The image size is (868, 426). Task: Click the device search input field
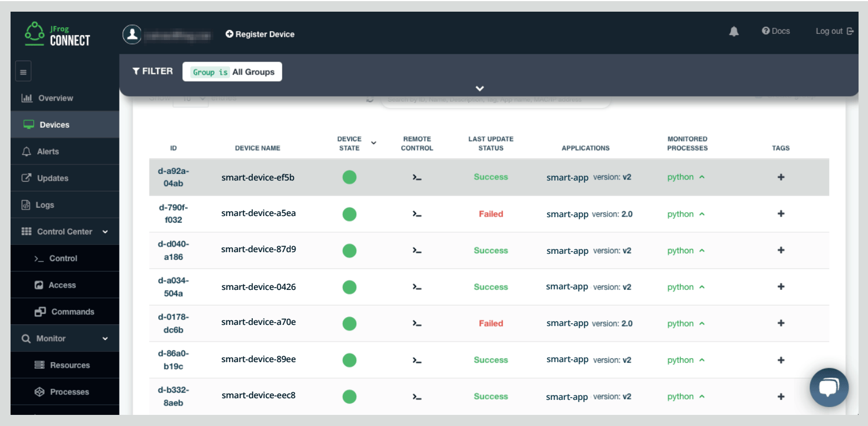pyautogui.click(x=496, y=100)
